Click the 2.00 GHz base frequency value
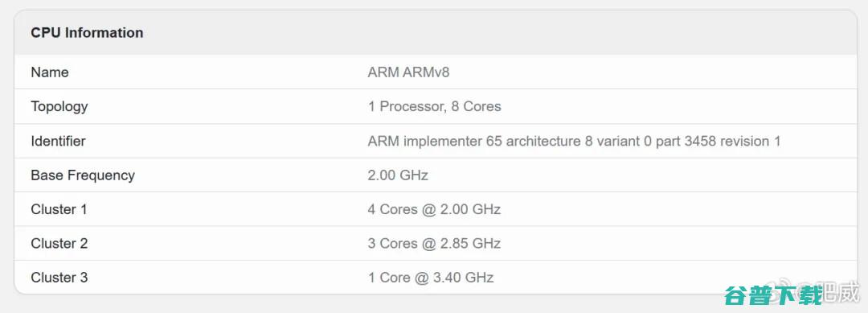Screen dimensions: 868x313 pos(398,175)
